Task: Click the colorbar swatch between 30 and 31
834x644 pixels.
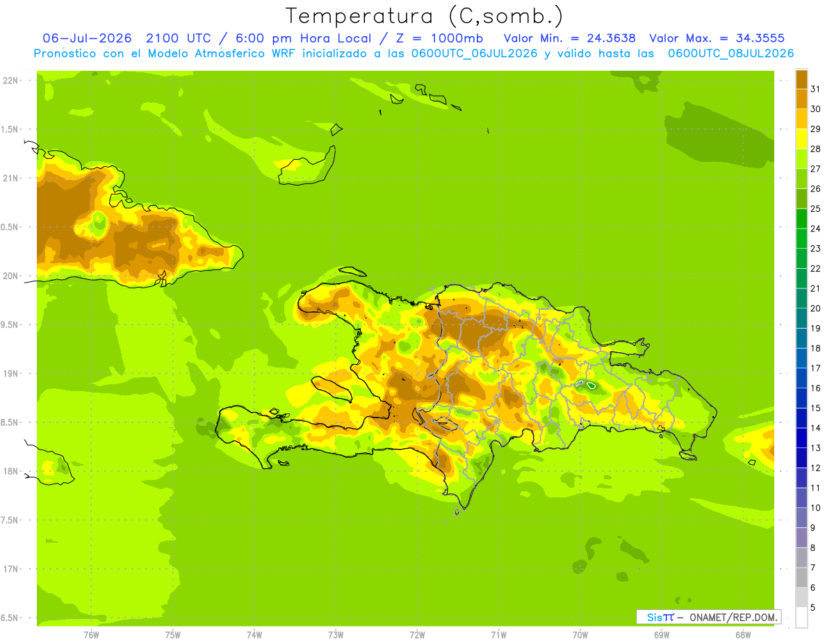Action: pos(801,99)
